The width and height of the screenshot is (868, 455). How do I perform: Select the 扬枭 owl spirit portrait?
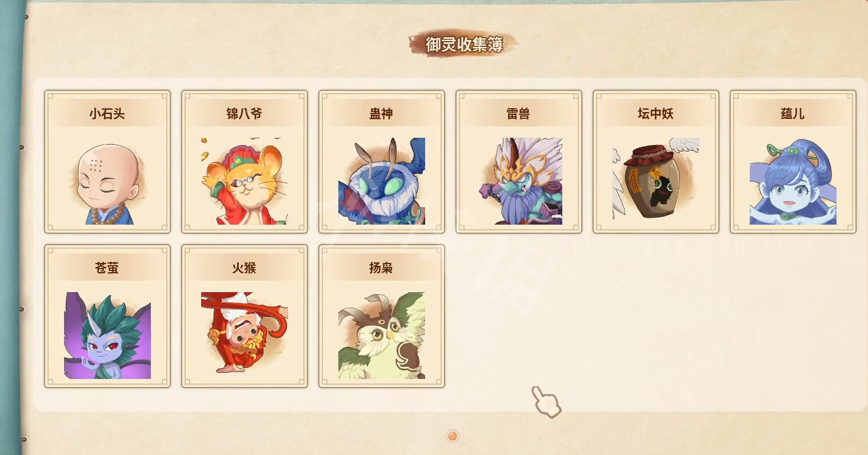click(381, 336)
